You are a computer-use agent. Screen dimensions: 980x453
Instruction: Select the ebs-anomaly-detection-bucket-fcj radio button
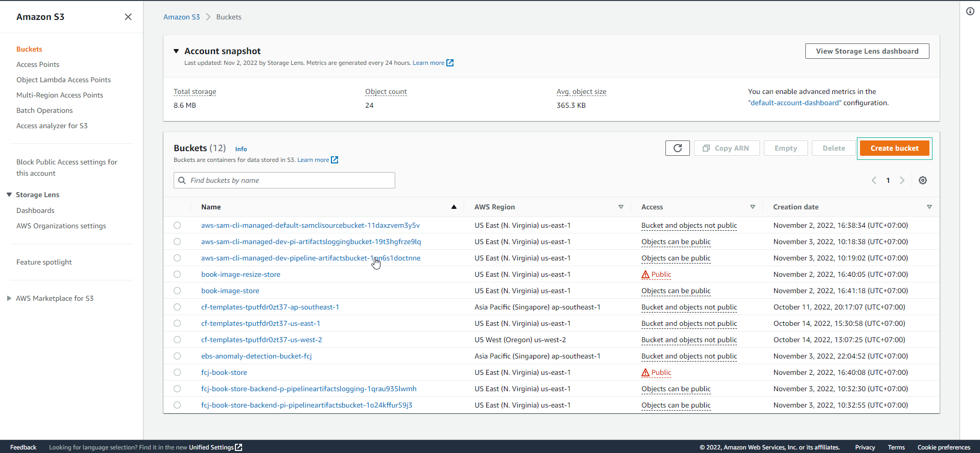[x=177, y=356]
